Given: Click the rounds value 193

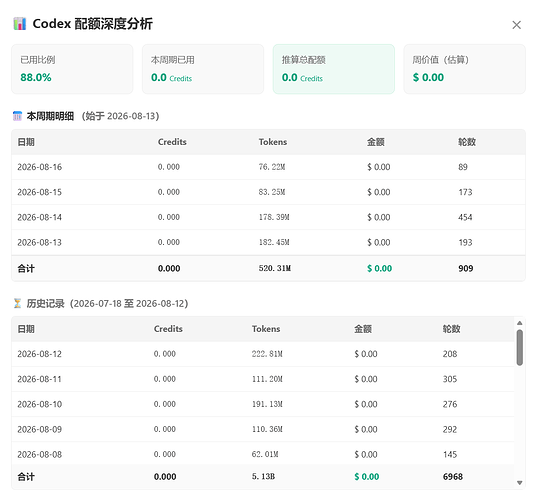Looking at the screenshot, I should (465, 242).
